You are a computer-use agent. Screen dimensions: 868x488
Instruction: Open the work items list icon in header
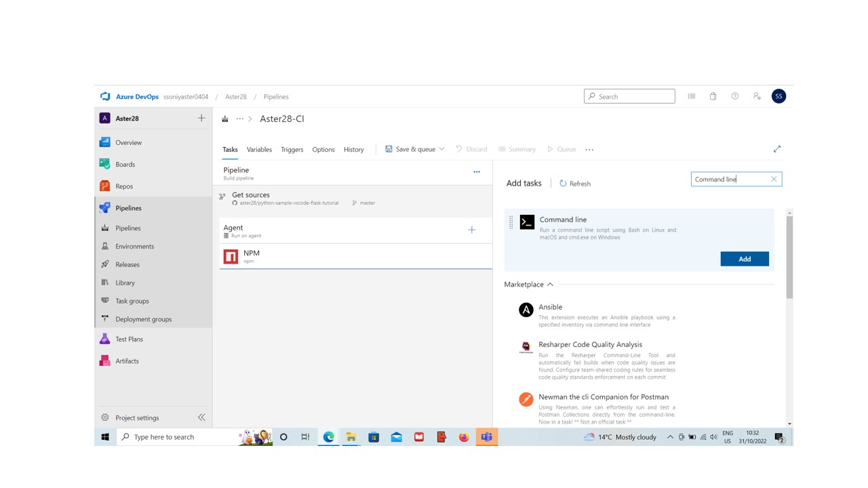(x=692, y=96)
